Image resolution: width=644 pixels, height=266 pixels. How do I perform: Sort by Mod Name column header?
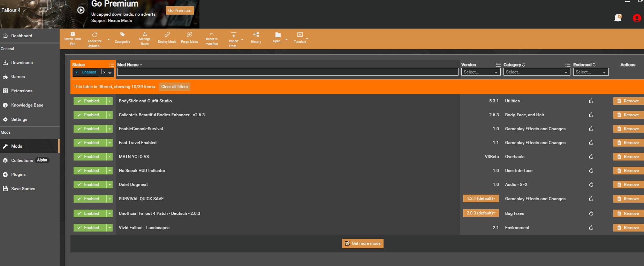point(130,65)
